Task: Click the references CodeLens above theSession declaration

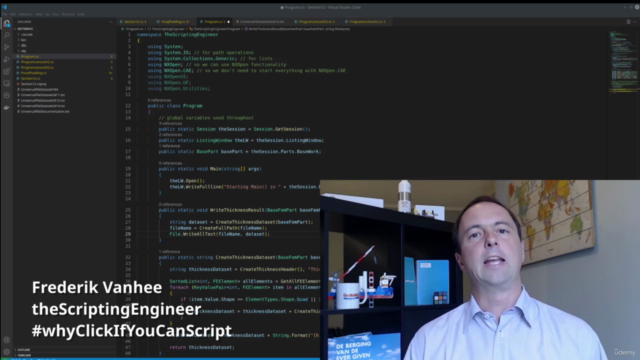Action: (x=170, y=123)
